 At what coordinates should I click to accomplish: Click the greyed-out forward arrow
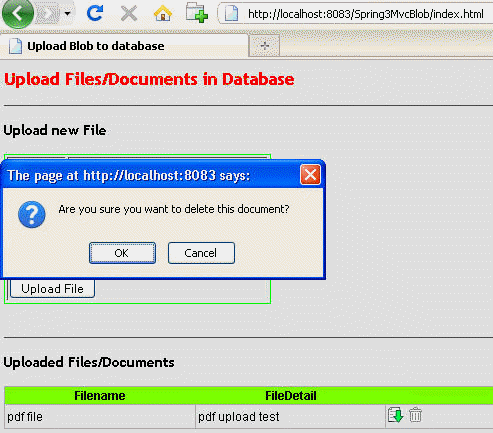[49, 14]
